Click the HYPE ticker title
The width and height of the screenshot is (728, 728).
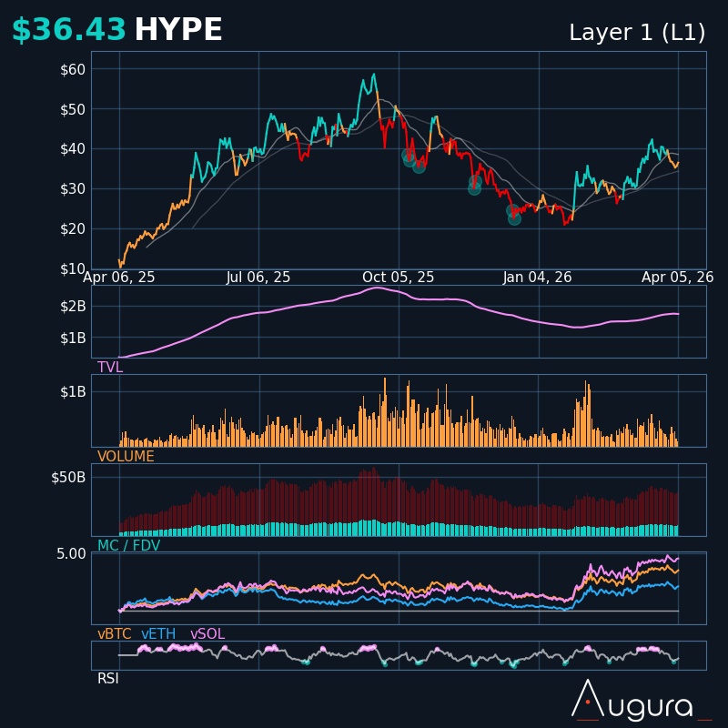(178, 31)
